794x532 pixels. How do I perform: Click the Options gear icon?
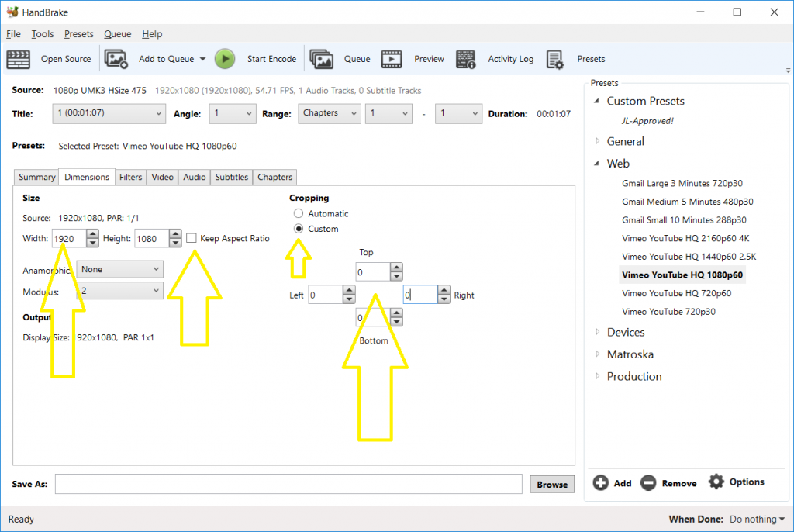tap(716, 482)
